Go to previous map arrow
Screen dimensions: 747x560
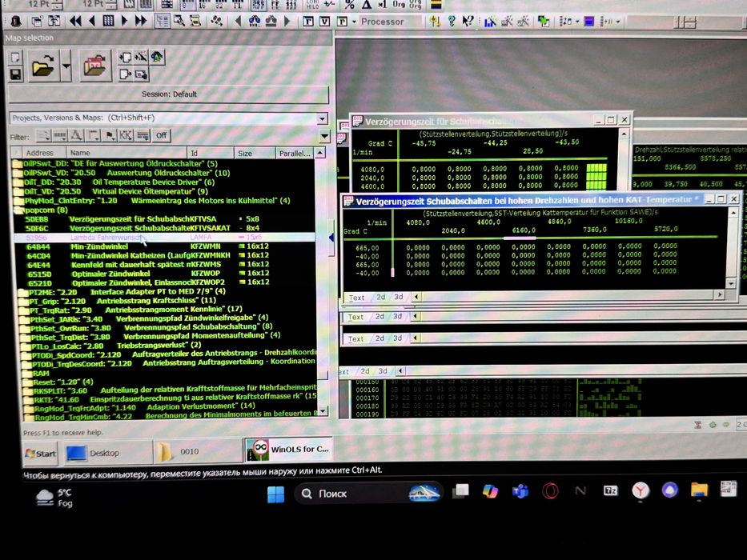pos(92,21)
